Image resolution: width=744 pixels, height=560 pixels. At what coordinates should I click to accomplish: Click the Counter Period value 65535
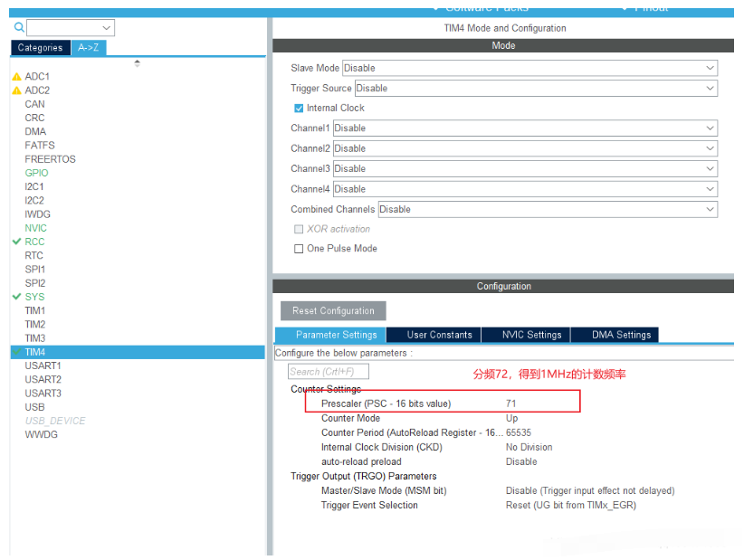[519, 433]
